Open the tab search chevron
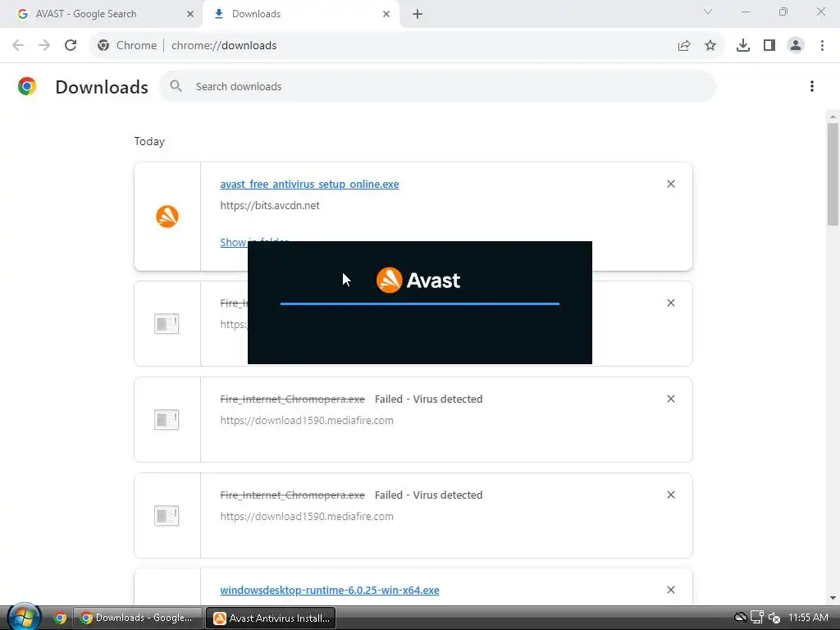Viewport: 840px width, 630px height. click(708, 11)
